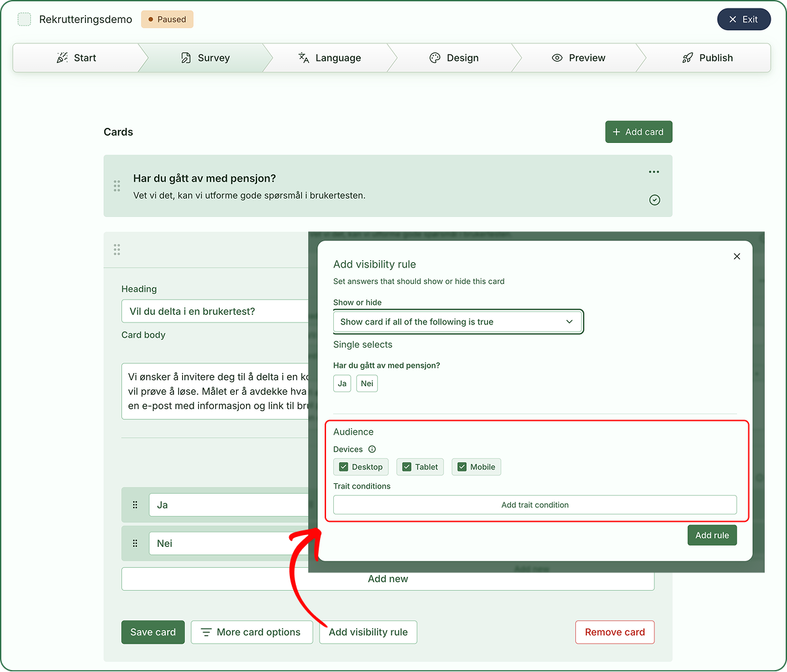Uncheck the Desktop device checkbox
787x672 pixels.
tap(344, 467)
